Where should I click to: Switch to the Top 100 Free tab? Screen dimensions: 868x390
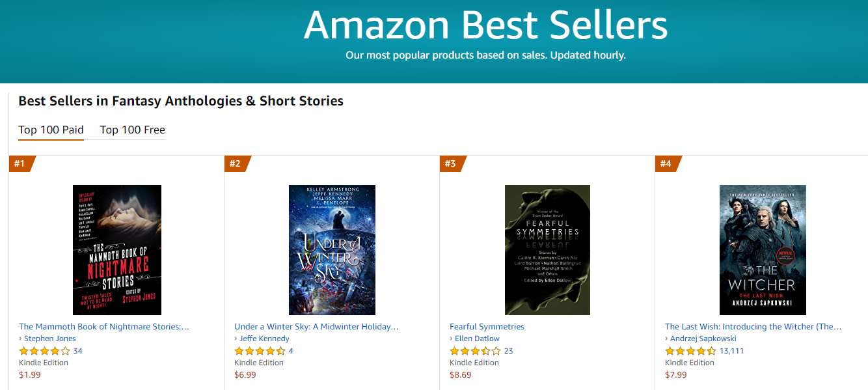(132, 130)
